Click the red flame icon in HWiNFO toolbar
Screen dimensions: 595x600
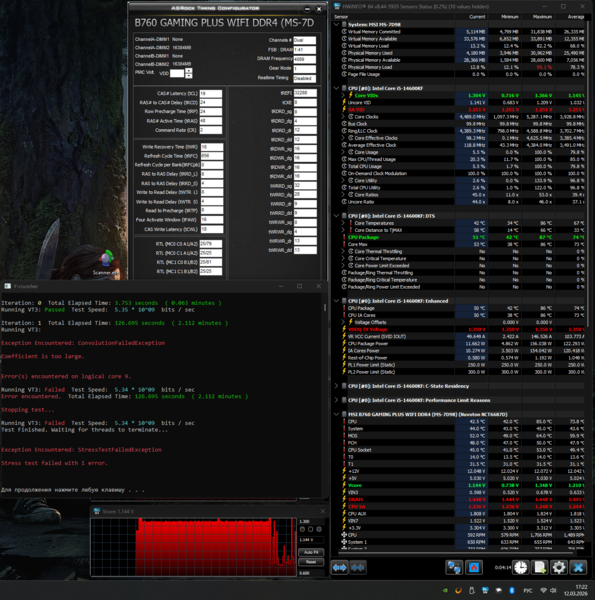pyautogui.click(x=474, y=567)
